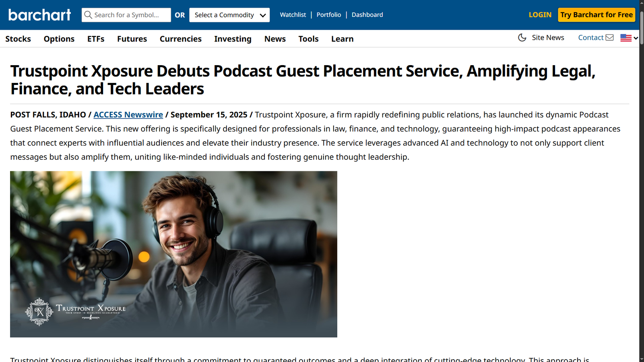
Task: Open the Currencies menu
Action: point(180,39)
